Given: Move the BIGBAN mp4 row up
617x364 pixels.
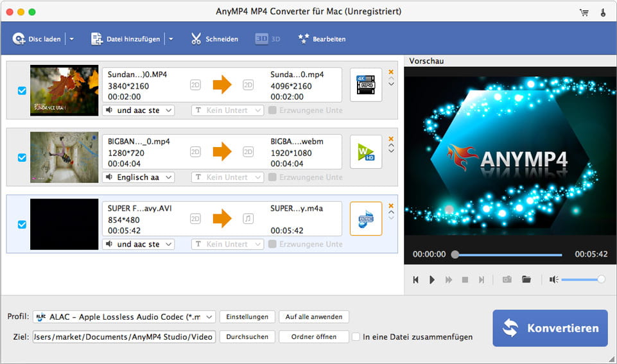Looking at the screenshot, I should pyautogui.click(x=391, y=145).
